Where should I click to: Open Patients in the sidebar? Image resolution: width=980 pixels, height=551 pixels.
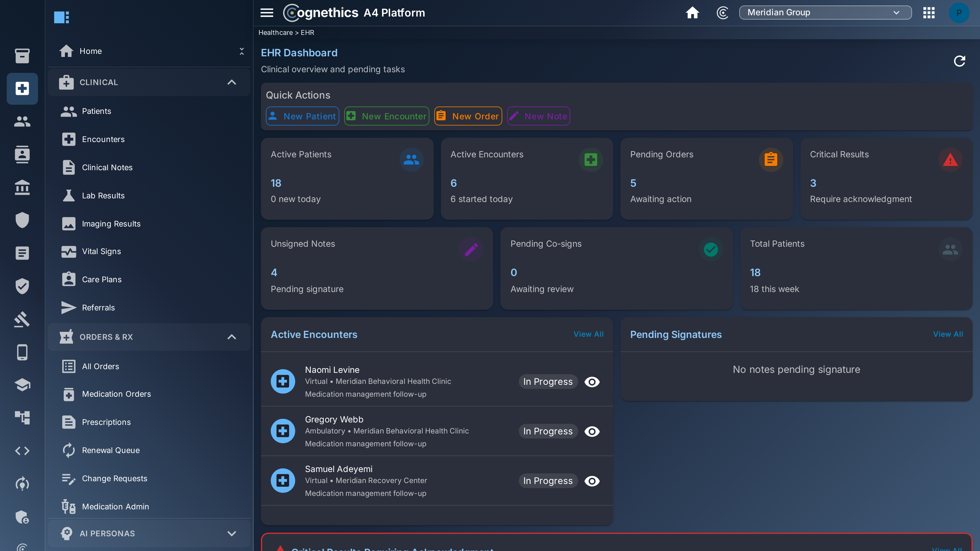[149, 111]
